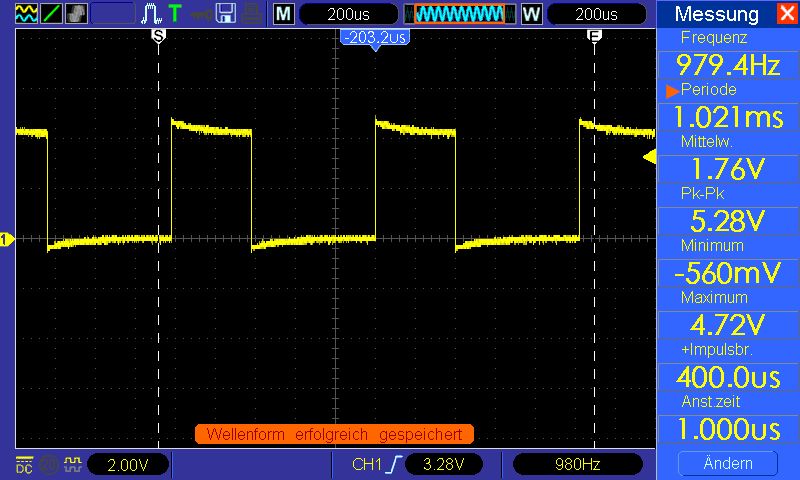Viewport: 800px width, 480px height.
Task: Click the floppy disk save icon
Action: (226, 14)
